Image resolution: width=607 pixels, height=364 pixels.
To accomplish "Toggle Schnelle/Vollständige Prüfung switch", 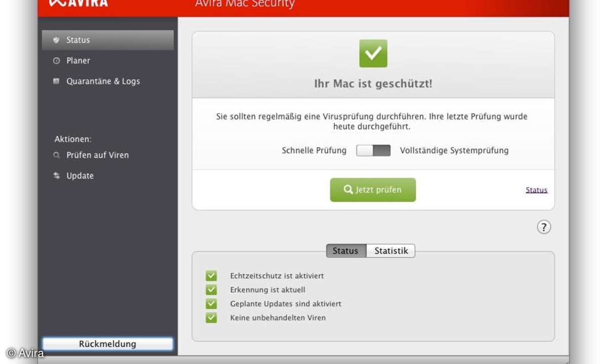I will (x=373, y=151).
